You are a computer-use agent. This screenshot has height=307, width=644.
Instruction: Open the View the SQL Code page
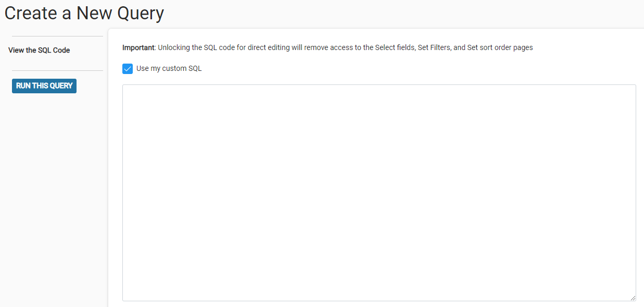click(39, 51)
